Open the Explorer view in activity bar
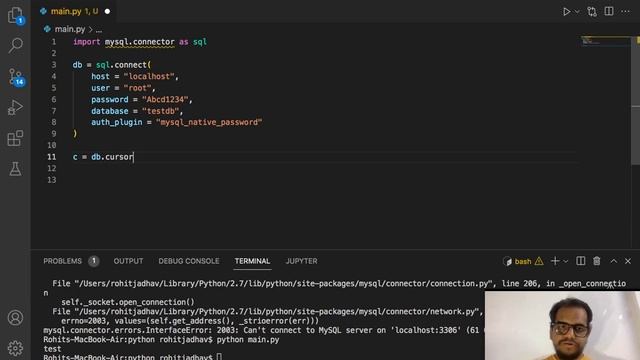The height and width of the screenshot is (360, 640). (16, 16)
